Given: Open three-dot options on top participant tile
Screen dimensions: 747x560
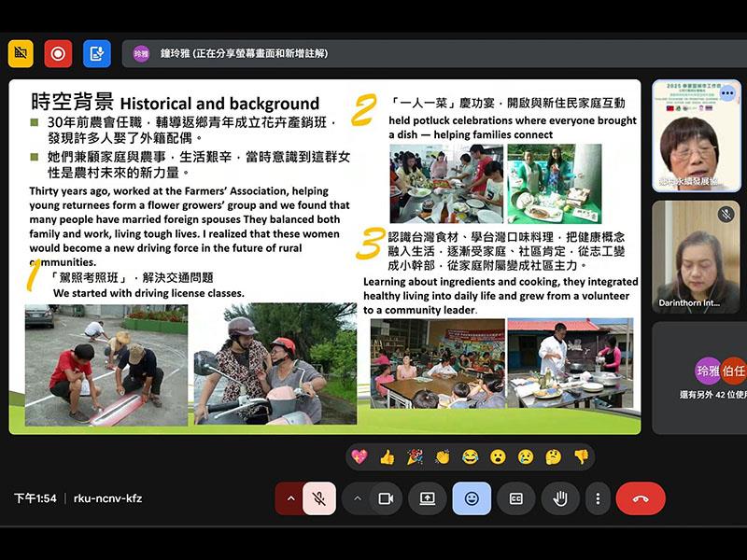Looking at the screenshot, I should (x=726, y=93).
